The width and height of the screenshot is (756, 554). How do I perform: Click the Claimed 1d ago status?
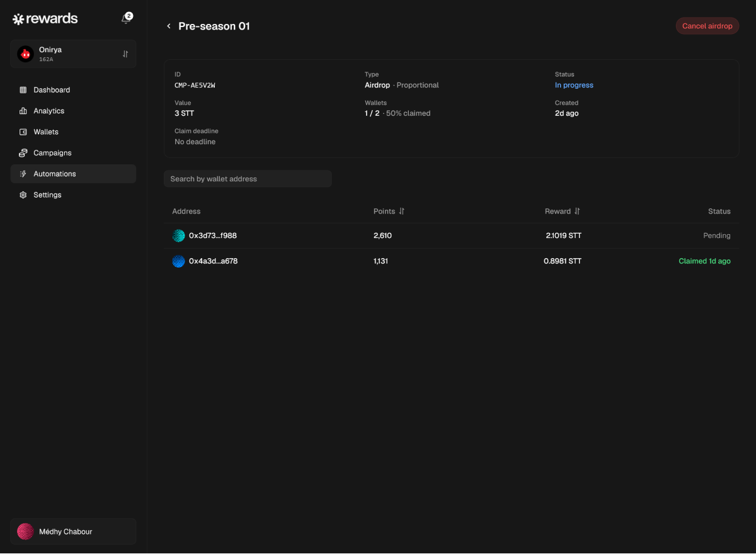click(704, 261)
